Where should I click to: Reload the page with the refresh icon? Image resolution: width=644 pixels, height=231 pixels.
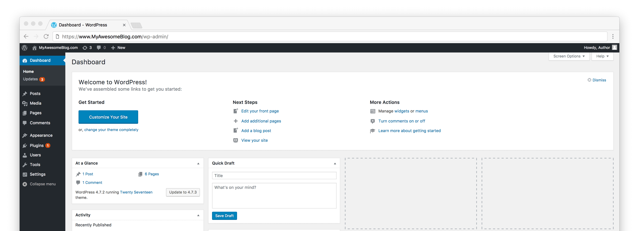pos(46,36)
